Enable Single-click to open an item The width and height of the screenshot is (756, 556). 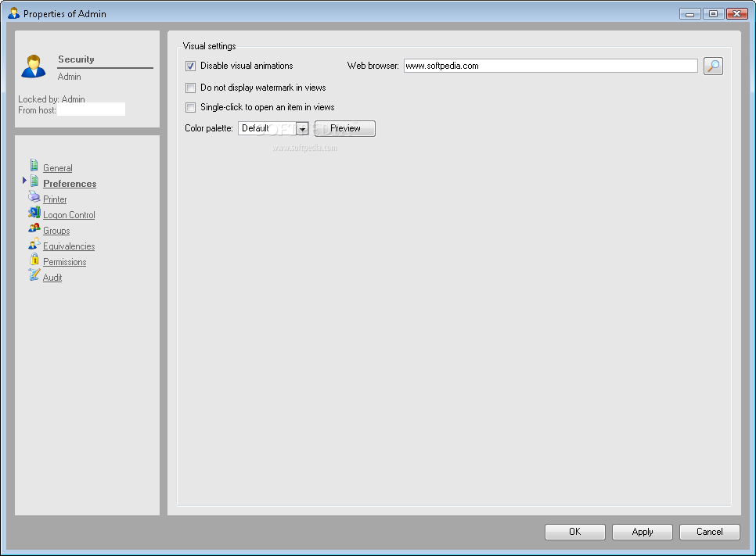click(190, 107)
